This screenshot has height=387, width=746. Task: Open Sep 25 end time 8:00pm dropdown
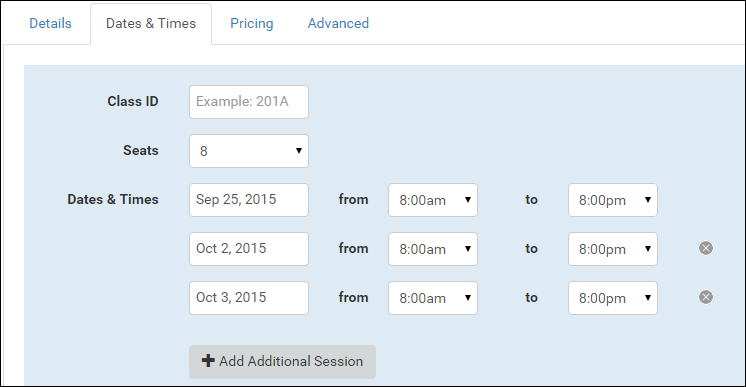pyautogui.click(x=613, y=200)
